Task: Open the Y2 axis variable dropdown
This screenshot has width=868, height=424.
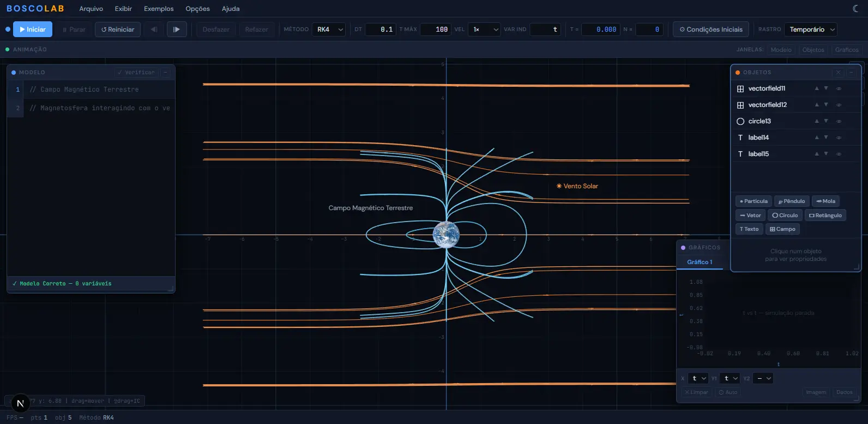Action: [763, 378]
